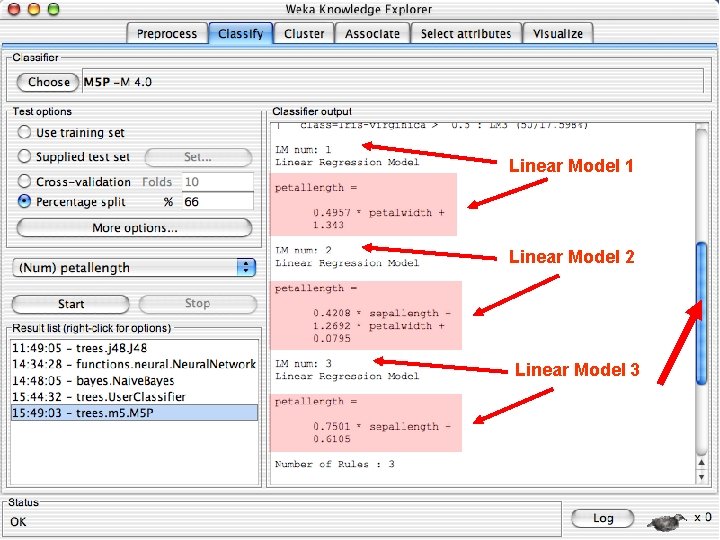This screenshot has height=540, width=720.
Task: Click 'Number of Rules : 3' text
Action: pyautogui.click(x=334, y=464)
